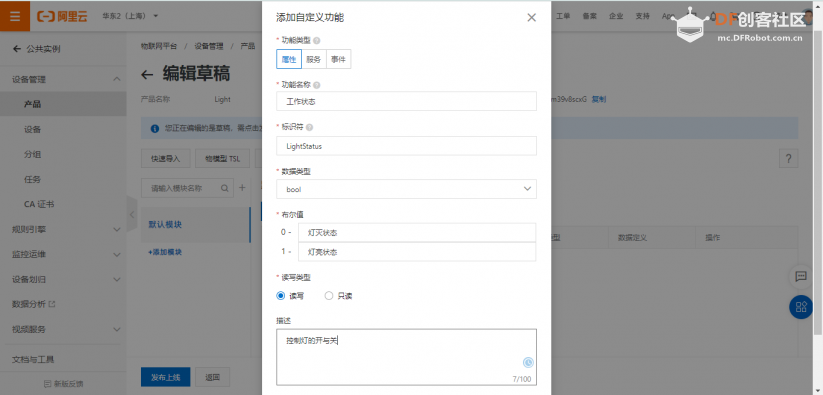The width and height of the screenshot is (823, 395).
Task: Click help icon beside 功能名称
Action: [316, 84]
